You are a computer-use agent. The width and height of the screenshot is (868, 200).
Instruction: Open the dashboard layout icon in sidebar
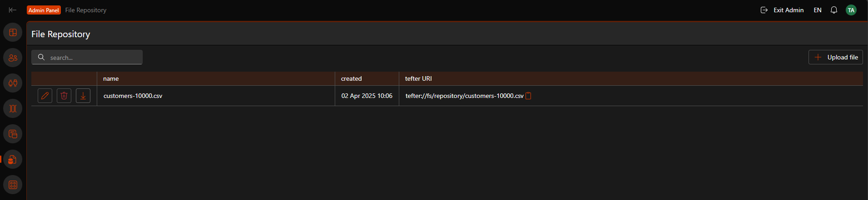tap(13, 32)
